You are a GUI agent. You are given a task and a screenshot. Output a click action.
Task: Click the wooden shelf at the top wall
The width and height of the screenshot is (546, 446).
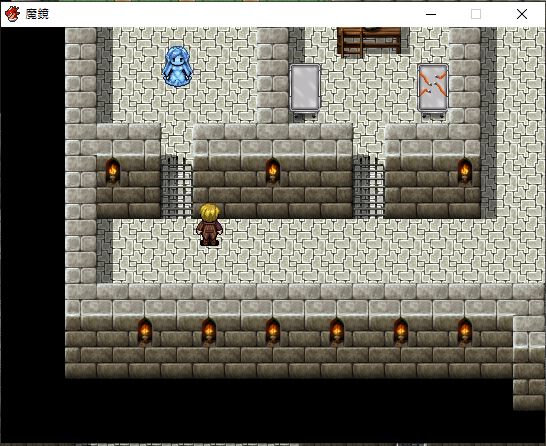[x=369, y=41]
